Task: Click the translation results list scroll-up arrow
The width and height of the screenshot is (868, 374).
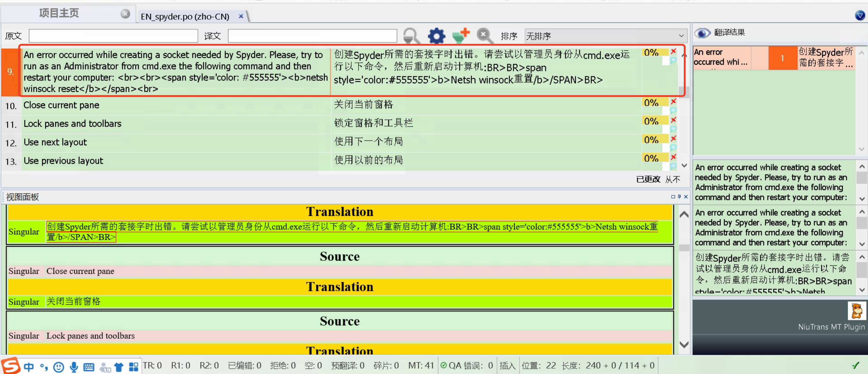Action: click(862, 53)
